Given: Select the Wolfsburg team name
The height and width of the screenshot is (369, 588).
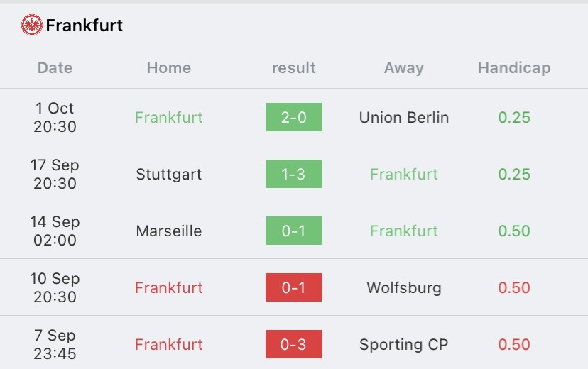Looking at the screenshot, I should (x=404, y=288).
